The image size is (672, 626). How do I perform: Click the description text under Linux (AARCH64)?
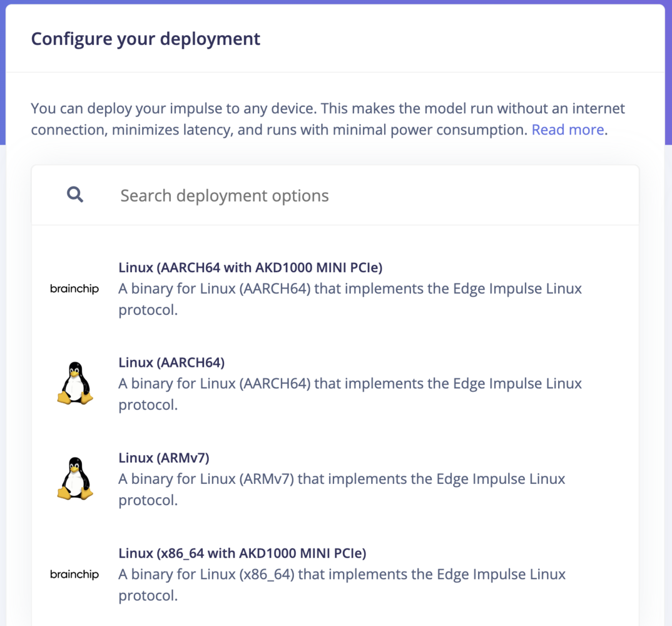[x=350, y=394]
